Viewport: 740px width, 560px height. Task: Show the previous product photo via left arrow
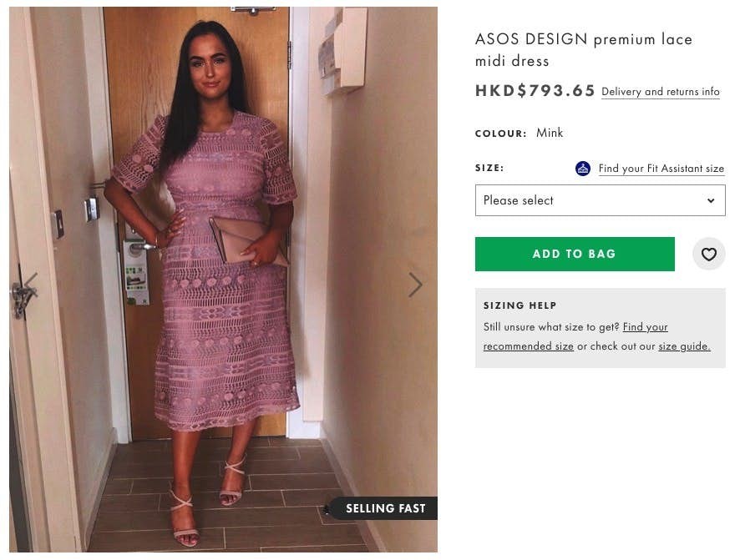pos(30,284)
